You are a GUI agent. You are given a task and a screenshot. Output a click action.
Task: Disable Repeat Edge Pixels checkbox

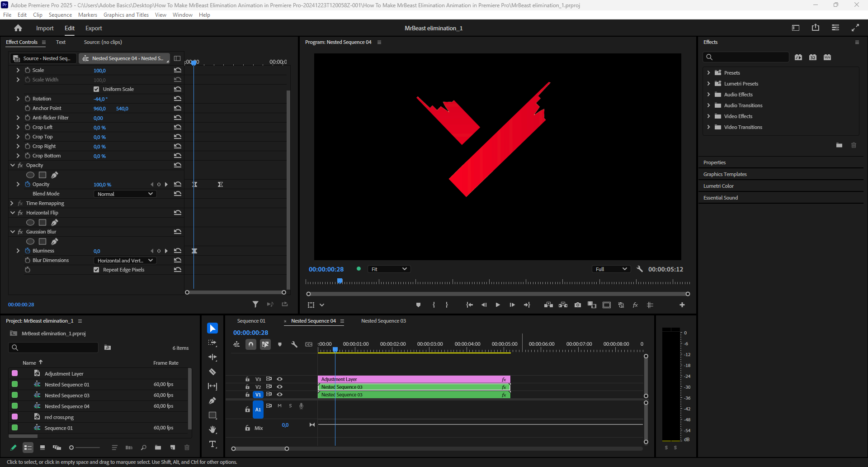[x=96, y=270]
